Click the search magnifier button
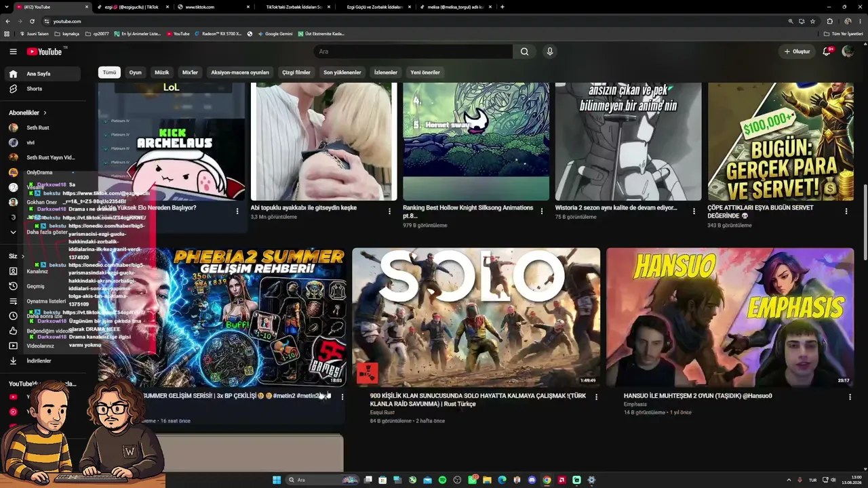868x488 pixels. coord(524,52)
